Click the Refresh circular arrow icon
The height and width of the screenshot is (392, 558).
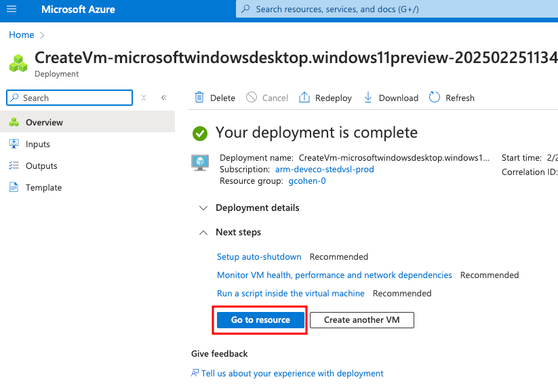pos(435,97)
